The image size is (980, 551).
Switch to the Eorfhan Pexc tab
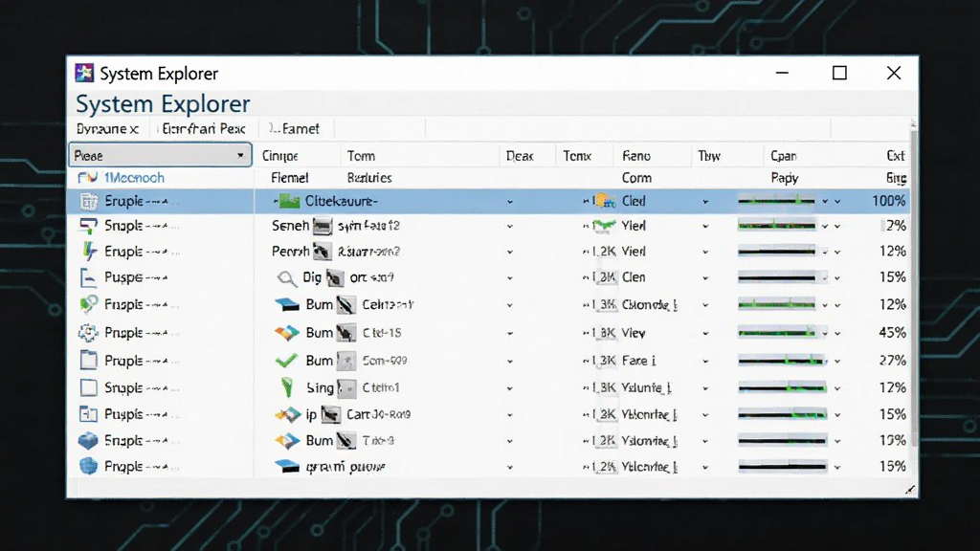click(204, 129)
